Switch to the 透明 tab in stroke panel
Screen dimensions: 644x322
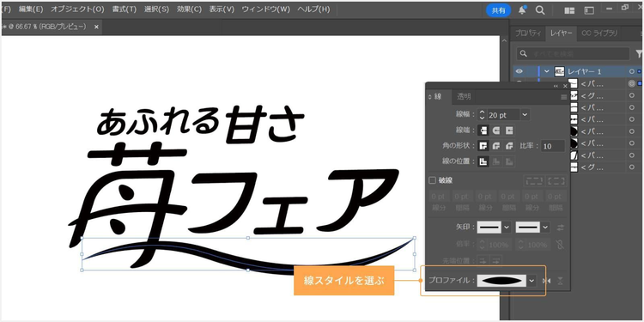click(x=464, y=97)
